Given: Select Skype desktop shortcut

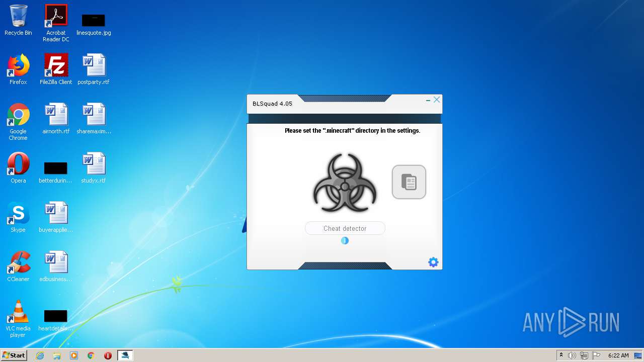Looking at the screenshot, I should point(18,217).
